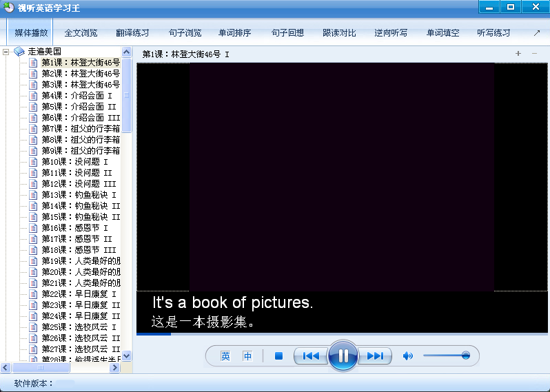Click the document icon of 第8课
This screenshot has width=550, height=392.
tap(33, 140)
